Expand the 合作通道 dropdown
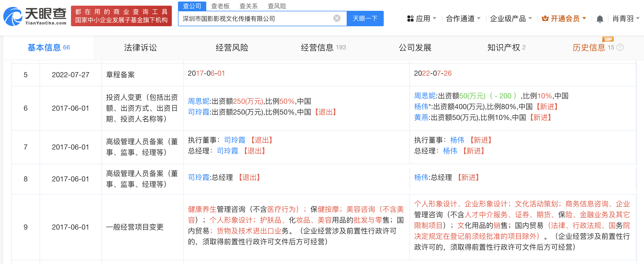Viewport: 644px width, 264px height. coord(463,19)
